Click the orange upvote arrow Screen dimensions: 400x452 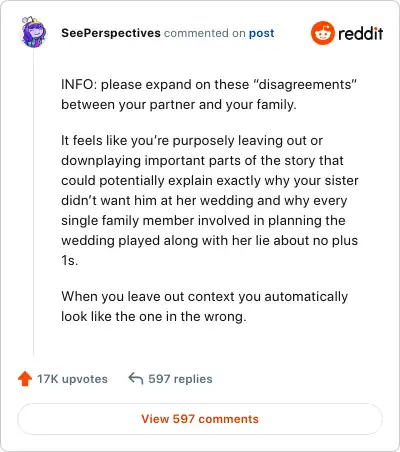point(25,379)
